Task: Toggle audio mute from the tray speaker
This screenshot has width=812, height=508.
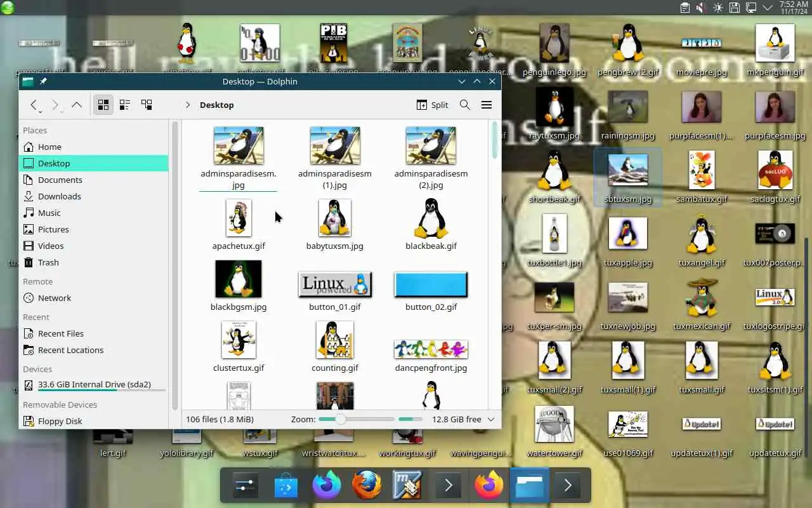Action: (x=702, y=8)
